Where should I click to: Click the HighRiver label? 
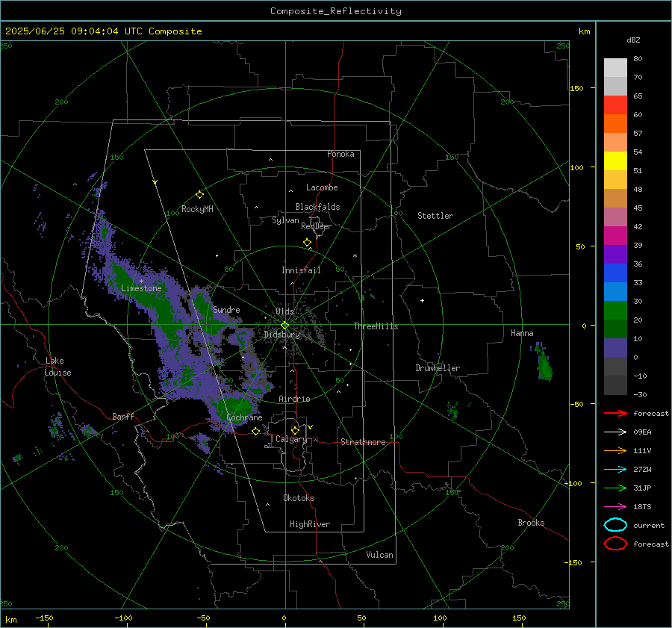point(310,524)
